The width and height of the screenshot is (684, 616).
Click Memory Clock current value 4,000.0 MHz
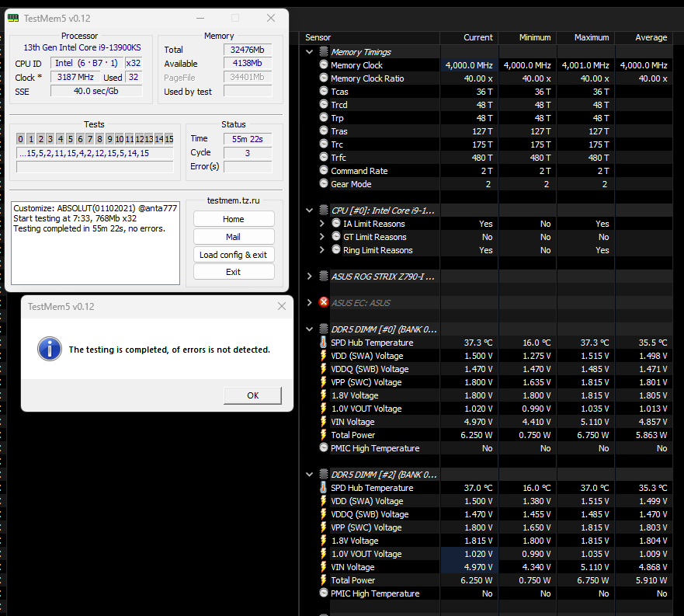(469, 65)
